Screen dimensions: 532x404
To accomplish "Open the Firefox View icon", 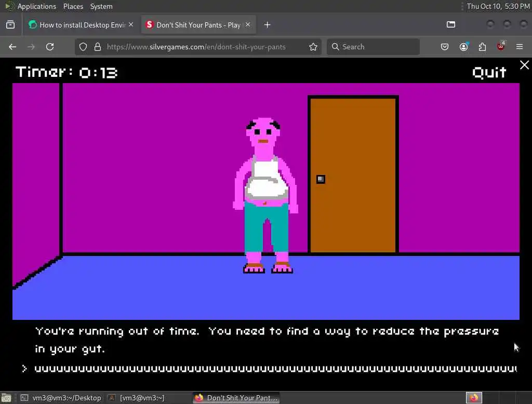I will [x=10, y=25].
